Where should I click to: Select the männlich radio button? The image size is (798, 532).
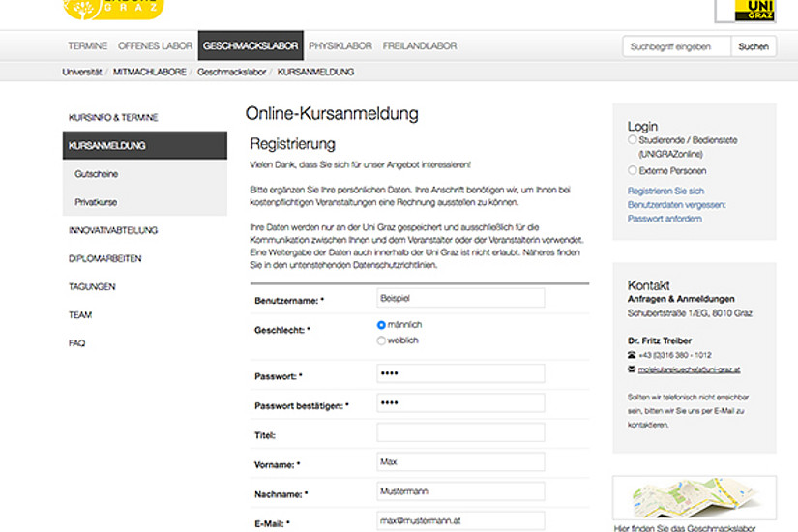[x=381, y=325]
